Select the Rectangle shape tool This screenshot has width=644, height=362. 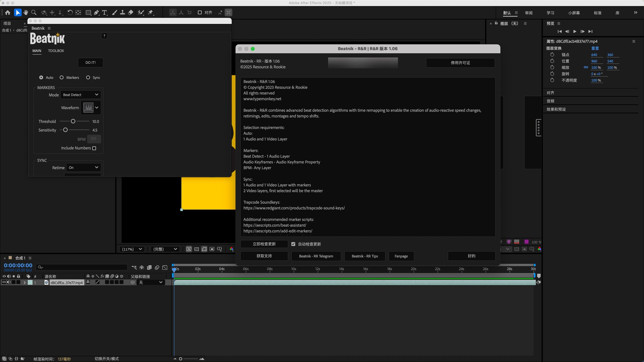88,13
